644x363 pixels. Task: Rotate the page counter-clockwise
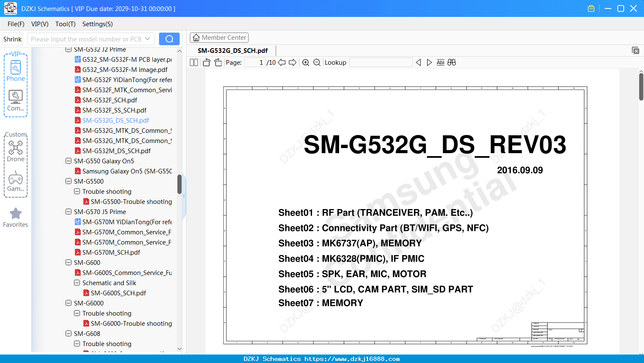tap(206, 63)
